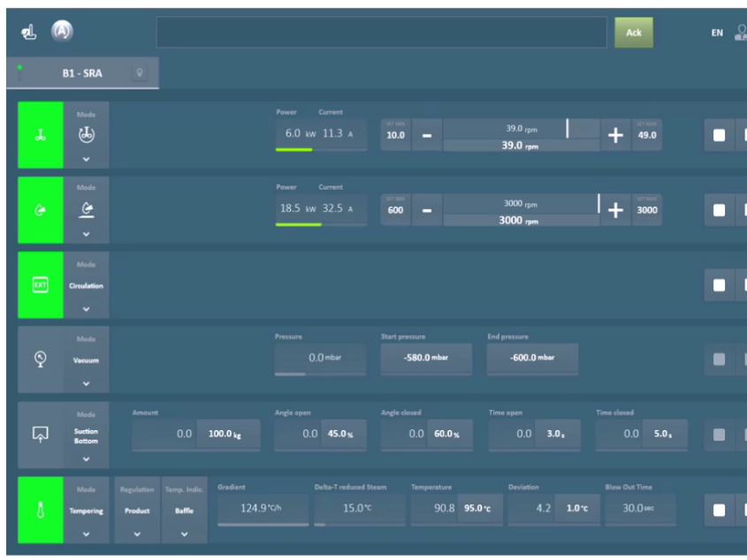Click the green agitator icon tile
This screenshot has width=747, height=560.
pyautogui.click(x=41, y=135)
